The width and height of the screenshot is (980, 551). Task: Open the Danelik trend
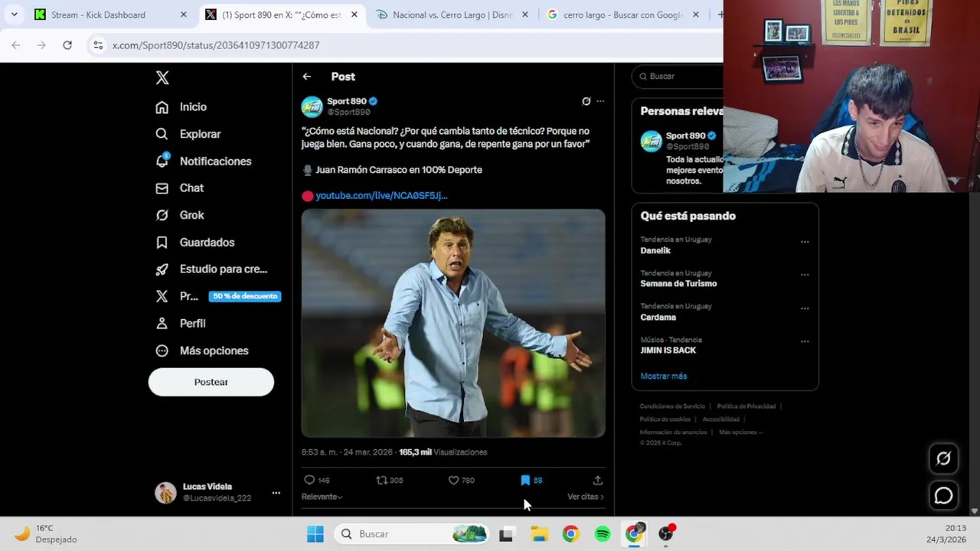655,250
